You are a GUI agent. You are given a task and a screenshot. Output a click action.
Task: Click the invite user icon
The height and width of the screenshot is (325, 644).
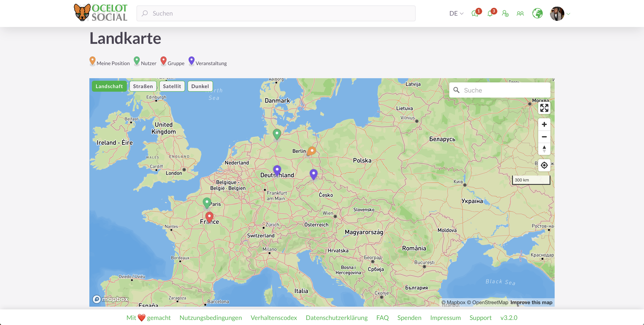505,13
